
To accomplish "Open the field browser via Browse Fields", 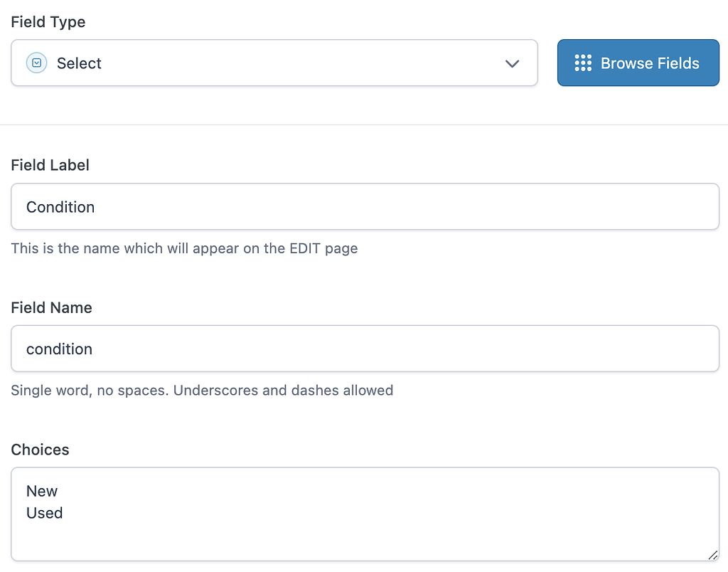I will pyautogui.click(x=638, y=63).
